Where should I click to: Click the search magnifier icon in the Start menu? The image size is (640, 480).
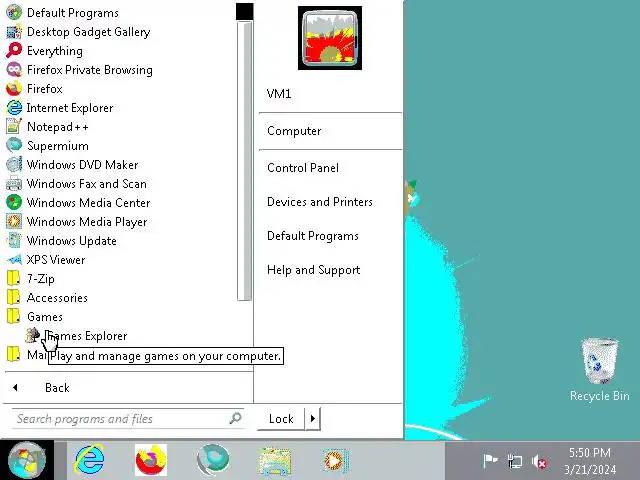(x=235, y=418)
